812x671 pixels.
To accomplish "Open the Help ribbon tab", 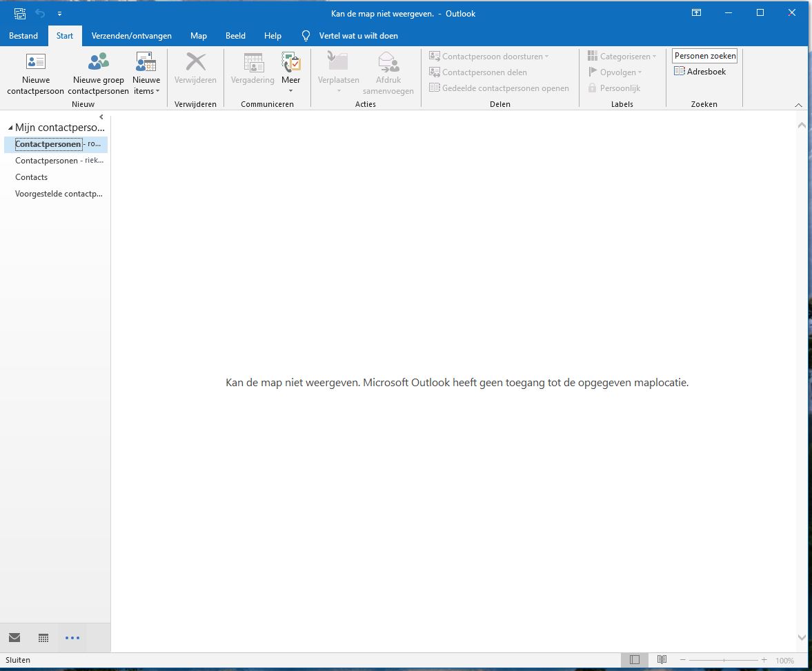I will 273,36.
